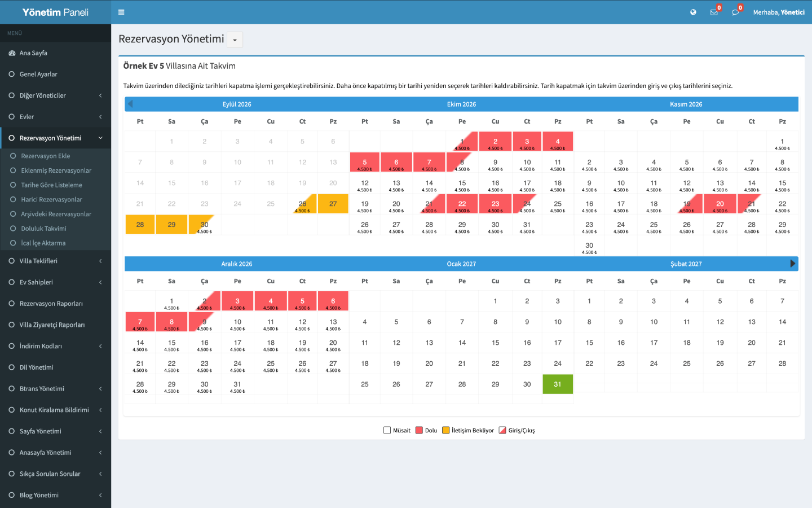Toggle the sidebar with the hamburger icon
The image size is (812, 508).
pyautogui.click(x=121, y=12)
